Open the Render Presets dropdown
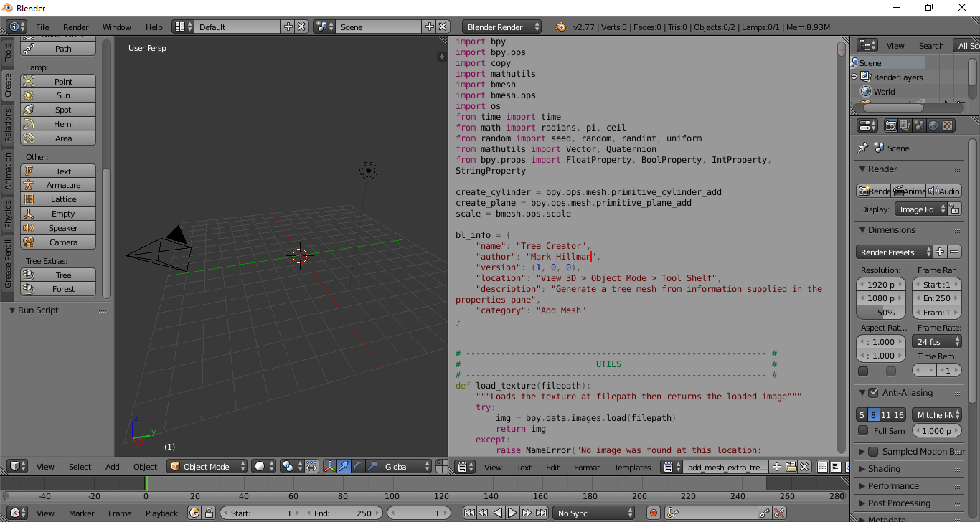 tap(894, 252)
